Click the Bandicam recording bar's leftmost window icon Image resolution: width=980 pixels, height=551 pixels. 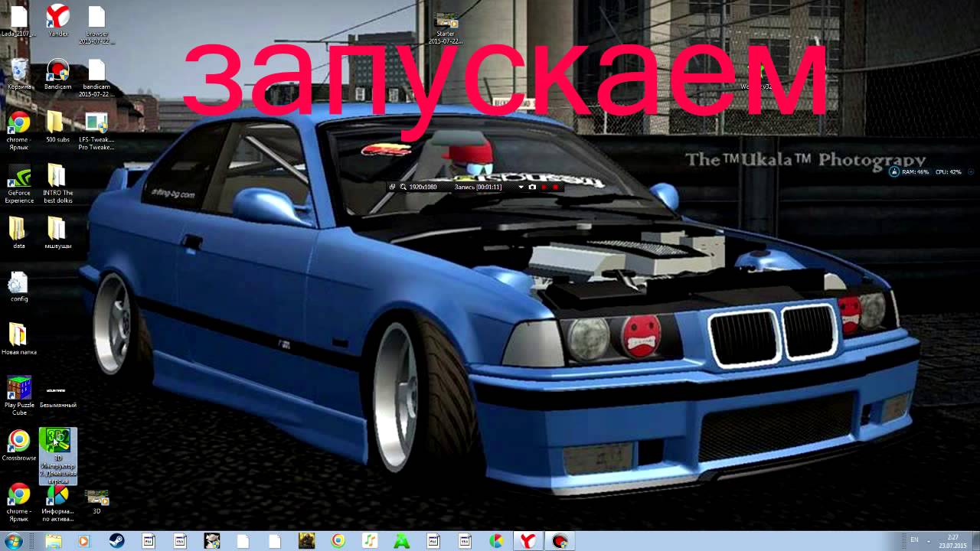[393, 187]
